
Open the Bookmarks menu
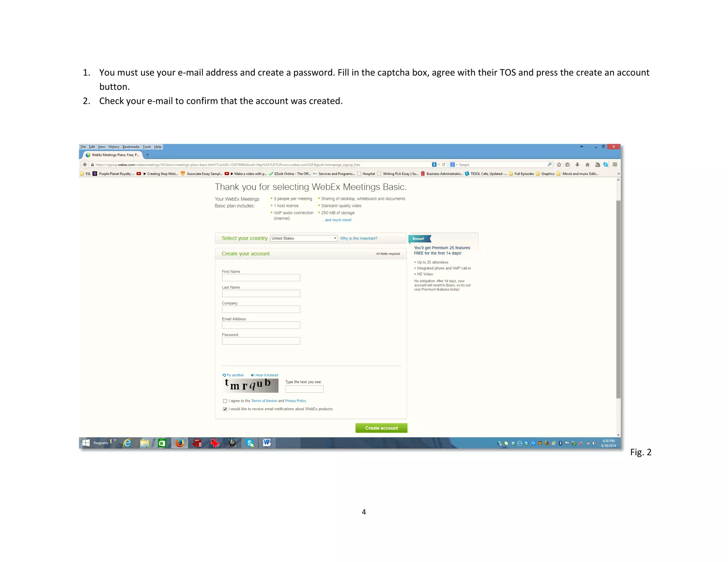pyautogui.click(x=131, y=147)
